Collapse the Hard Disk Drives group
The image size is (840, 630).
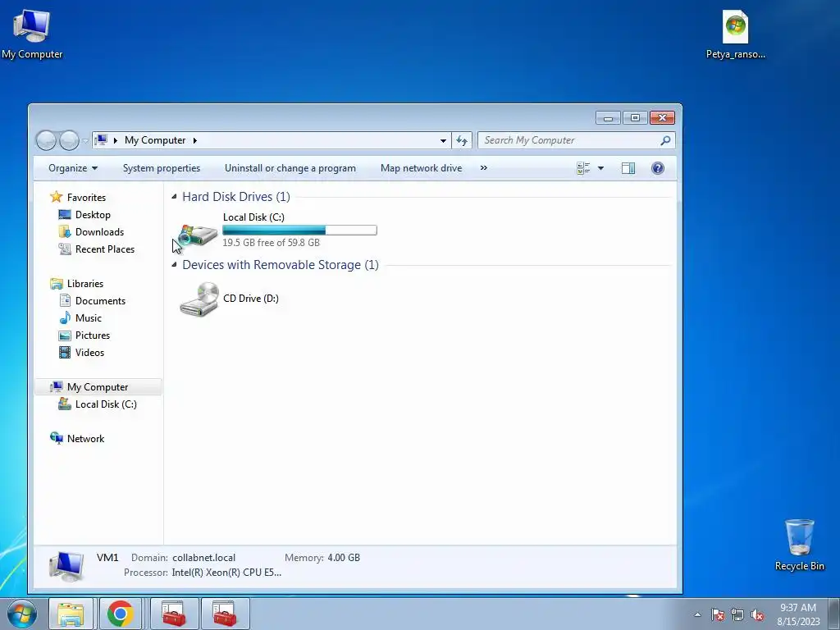coord(174,197)
